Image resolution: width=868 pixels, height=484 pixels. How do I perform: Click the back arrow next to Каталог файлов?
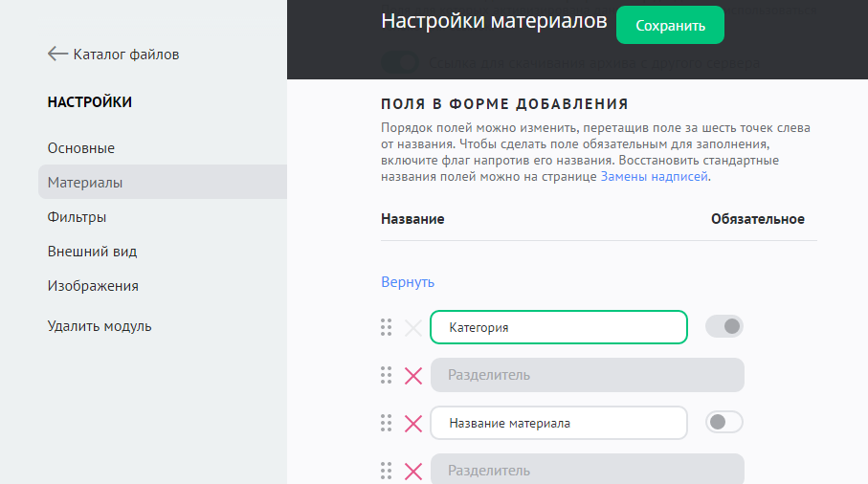click(x=57, y=55)
